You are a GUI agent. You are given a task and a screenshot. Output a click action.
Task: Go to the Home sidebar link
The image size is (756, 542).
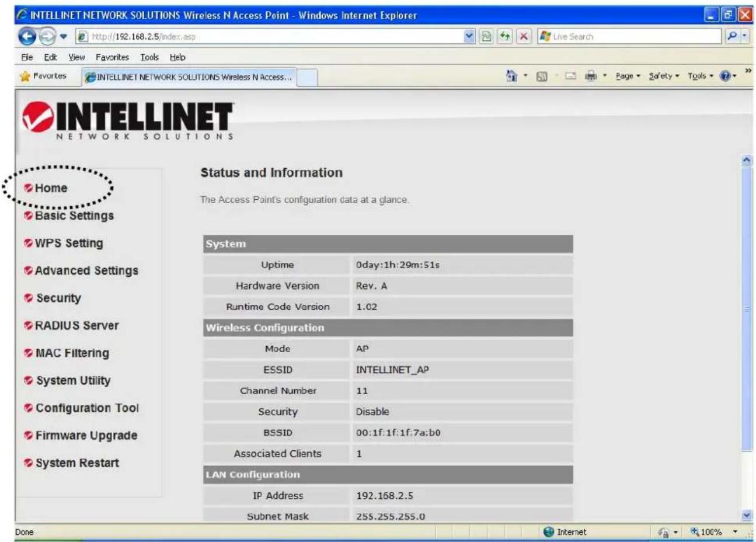tap(51, 188)
